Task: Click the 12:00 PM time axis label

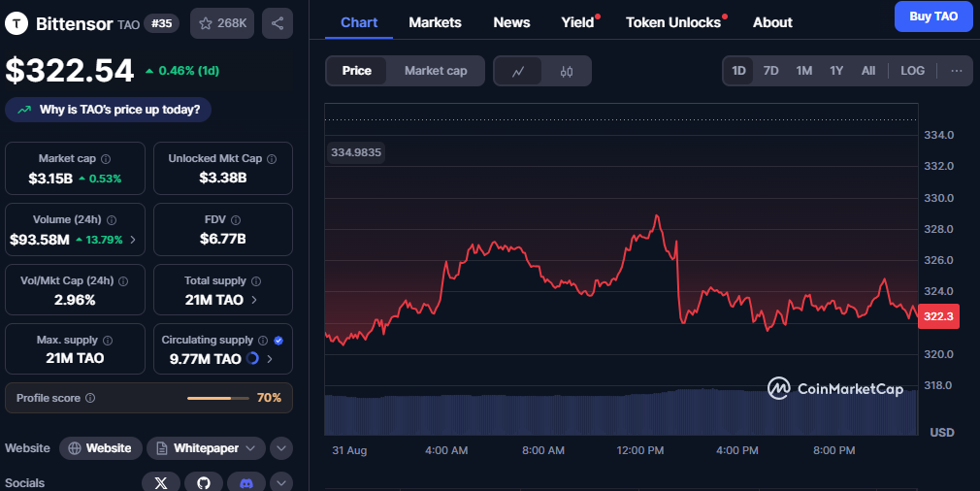Action: coord(640,450)
